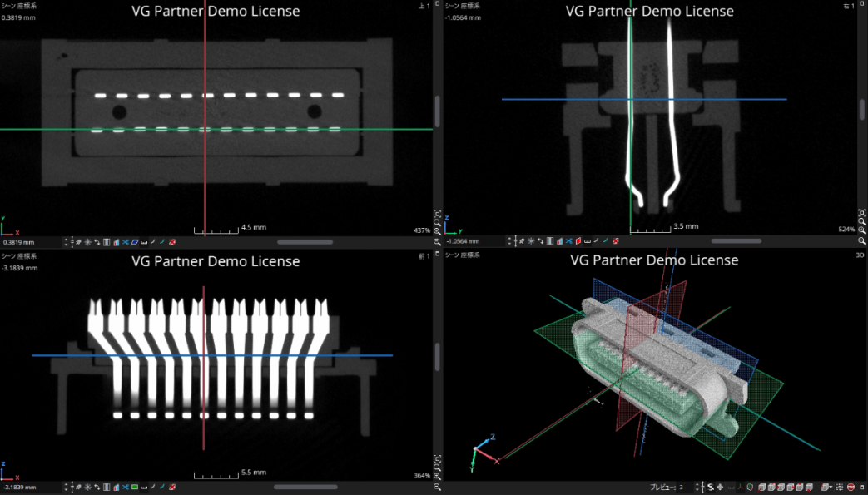The image size is (868, 495).
Task: Click the blue crossed-lines icon in top-right view toolbar
Action: point(568,241)
